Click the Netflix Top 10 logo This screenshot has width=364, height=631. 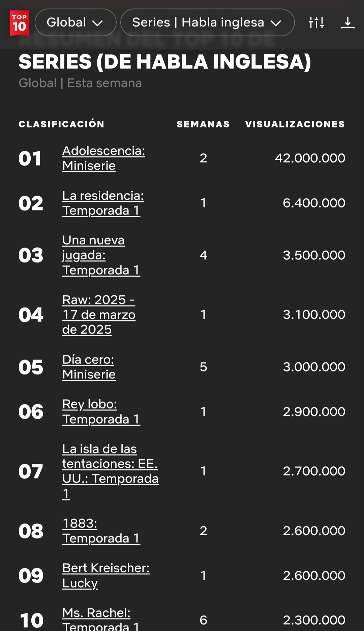(x=19, y=23)
